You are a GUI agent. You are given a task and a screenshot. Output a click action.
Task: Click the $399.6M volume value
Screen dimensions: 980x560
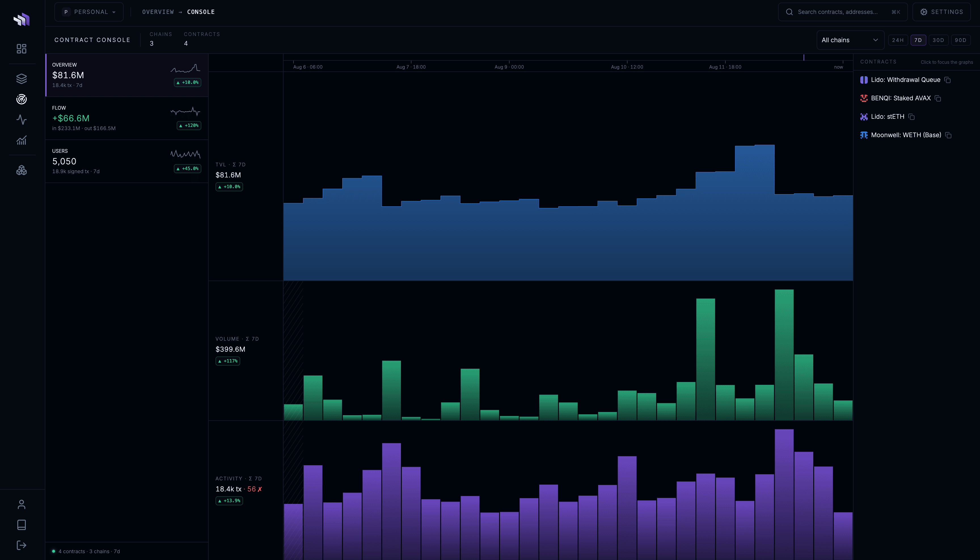231,349
